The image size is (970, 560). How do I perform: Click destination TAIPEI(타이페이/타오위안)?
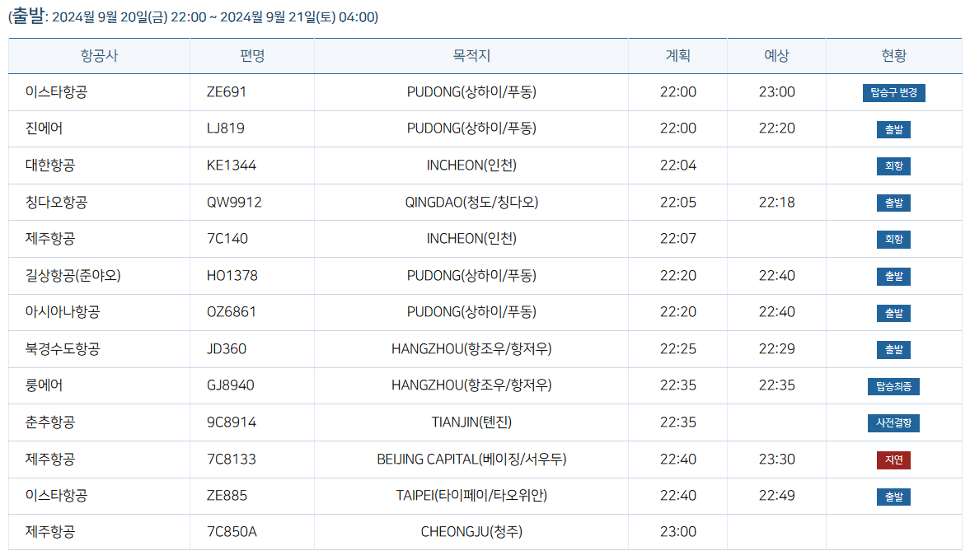click(x=471, y=496)
